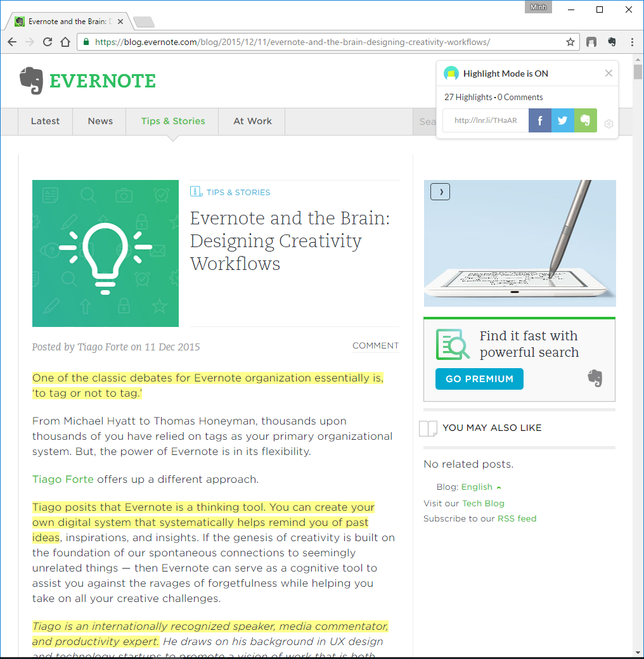Visit the Tech Blog link
The height and width of the screenshot is (659, 644).
483,503
